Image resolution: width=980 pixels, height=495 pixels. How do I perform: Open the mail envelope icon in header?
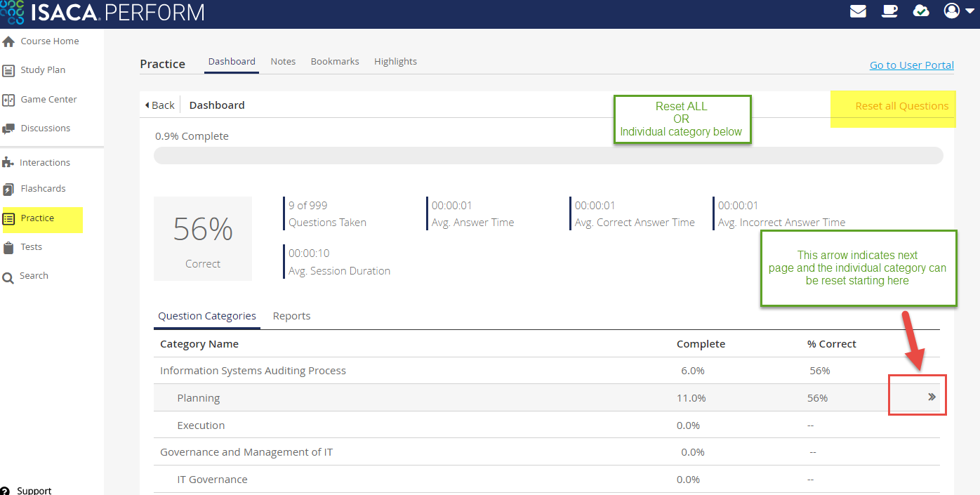click(858, 11)
